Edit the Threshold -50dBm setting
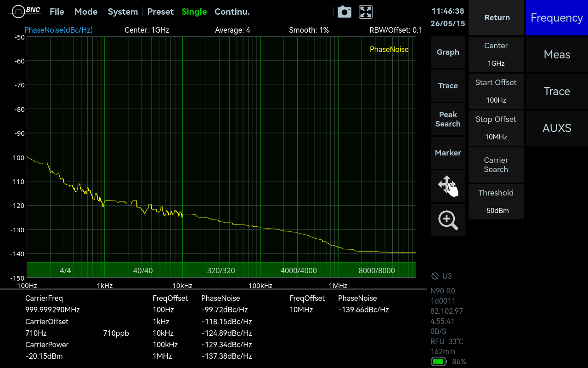This screenshot has height=368, width=588. pyautogui.click(x=496, y=201)
